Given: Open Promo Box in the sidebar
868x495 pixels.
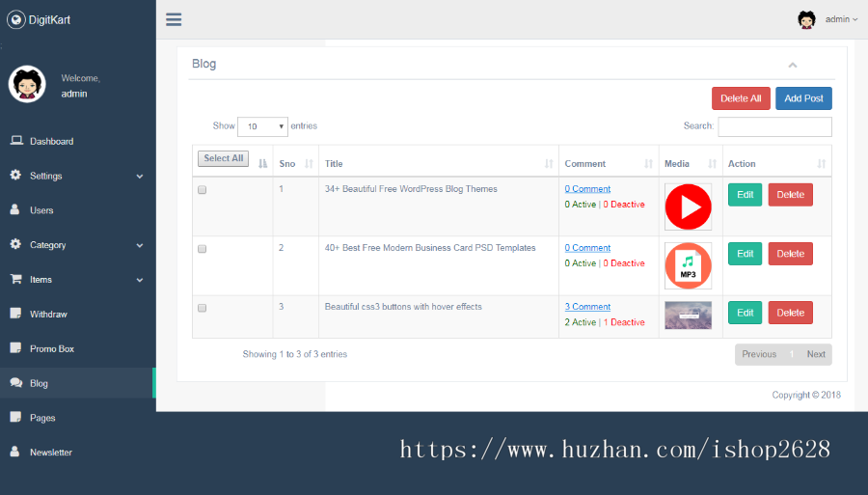Looking at the screenshot, I should pos(52,349).
